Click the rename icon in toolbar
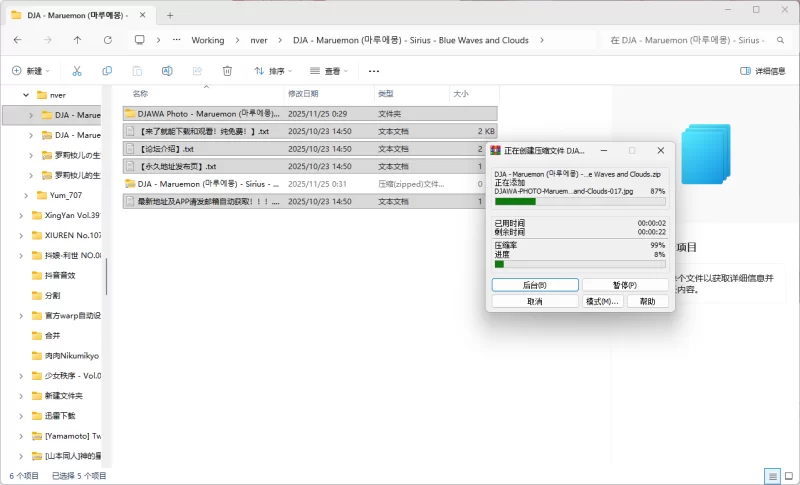 tap(167, 71)
